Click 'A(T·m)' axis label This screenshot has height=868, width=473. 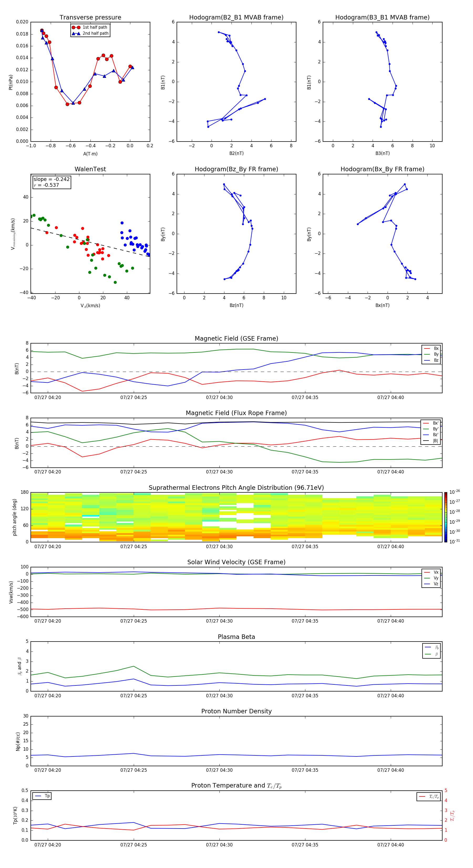[90, 154]
